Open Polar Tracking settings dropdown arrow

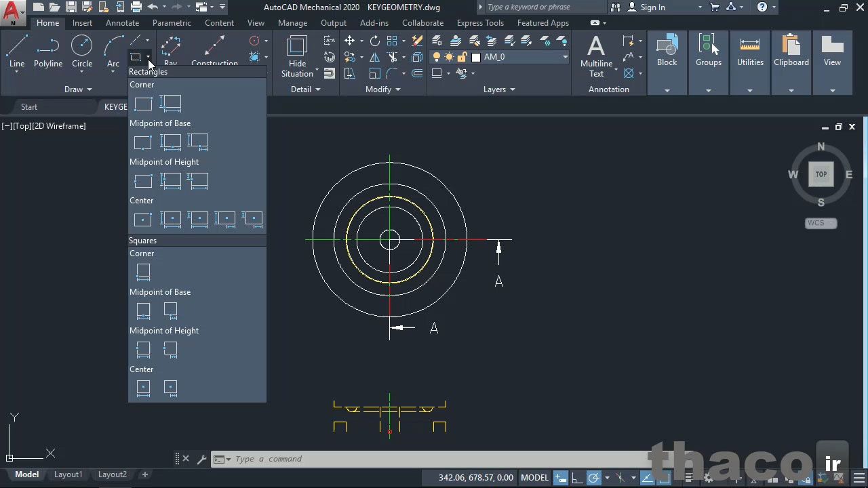click(606, 478)
